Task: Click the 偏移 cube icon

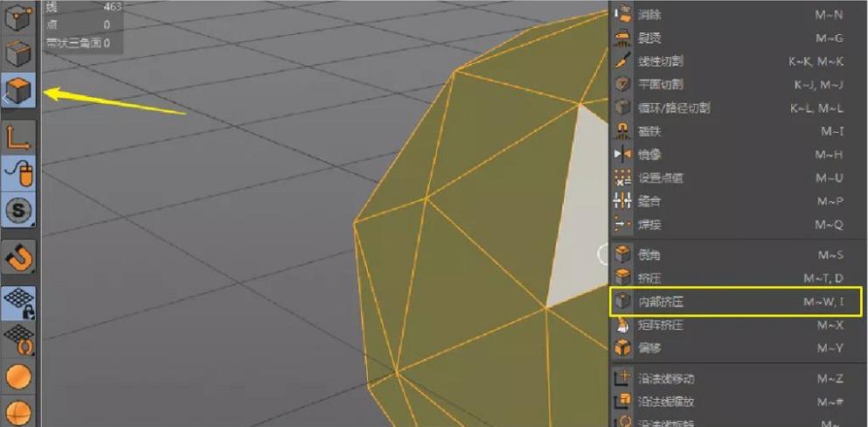Action: point(623,348)
